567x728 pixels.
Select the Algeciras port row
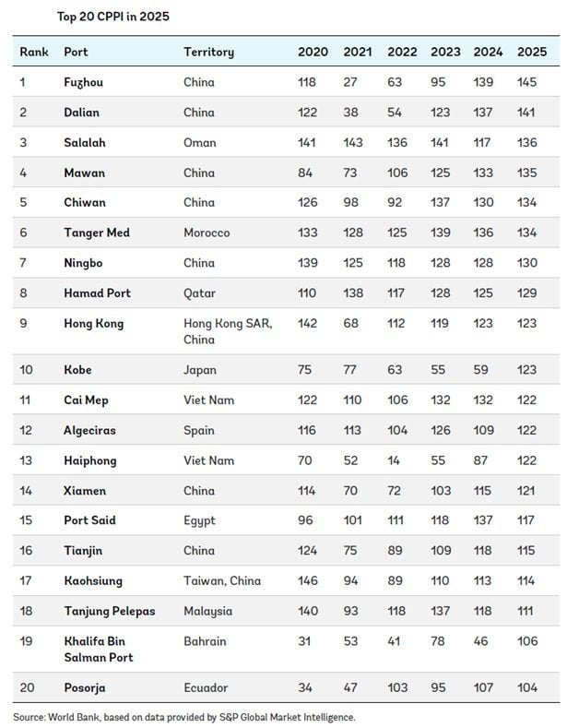(x=286, y=430)
